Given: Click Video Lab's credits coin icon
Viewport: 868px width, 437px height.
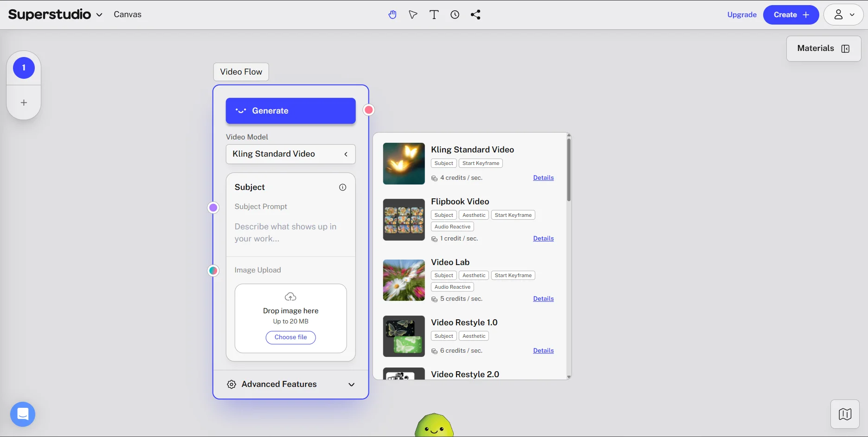Looking at the screenshot, I should (x=435, y=299).
